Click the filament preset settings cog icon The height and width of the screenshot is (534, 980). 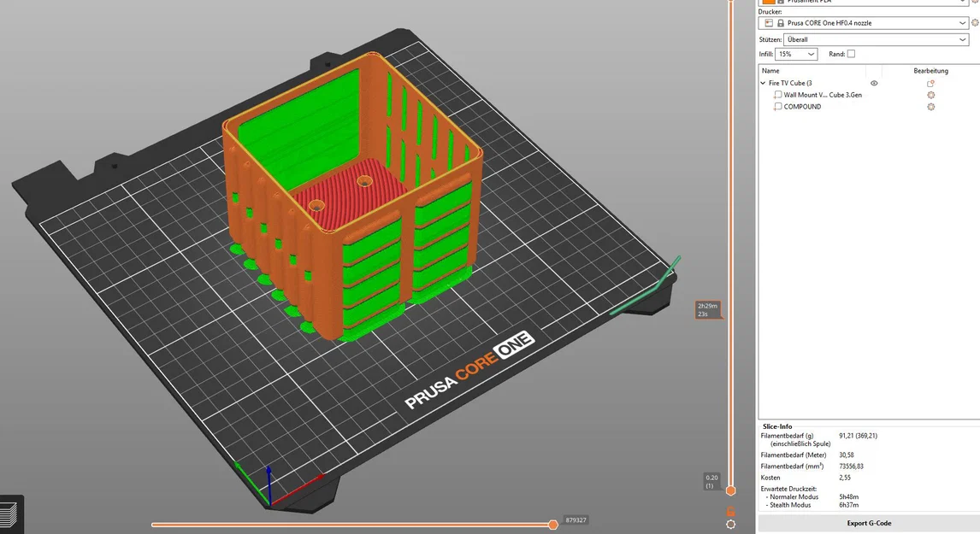click(975, 2)
